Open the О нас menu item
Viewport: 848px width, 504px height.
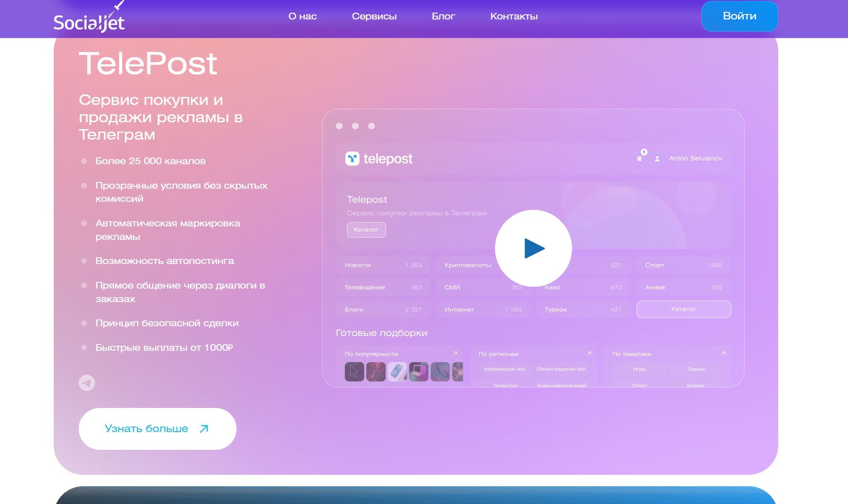302,17
